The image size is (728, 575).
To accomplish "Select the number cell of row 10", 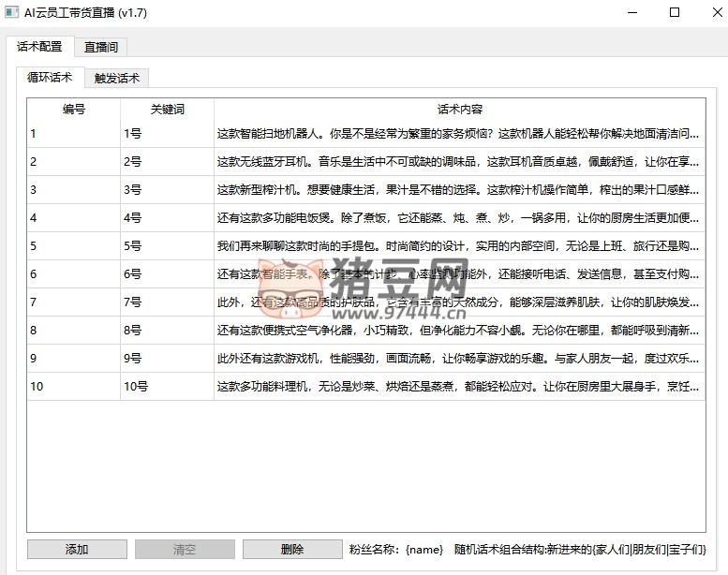I will point(74,386).
